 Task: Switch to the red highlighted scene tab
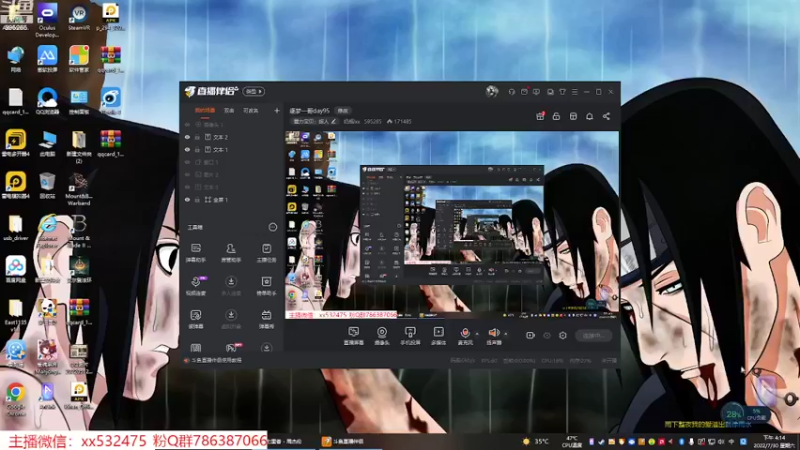coord(205,111)
